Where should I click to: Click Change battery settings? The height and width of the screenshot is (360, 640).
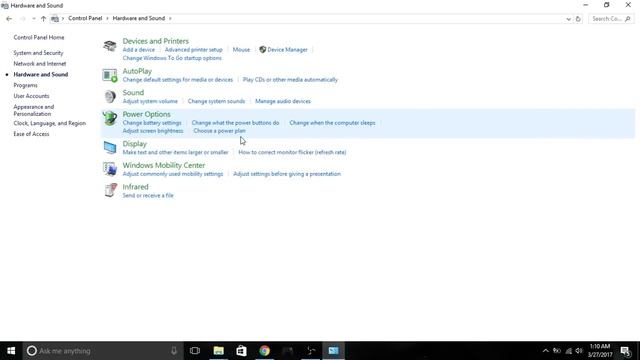[x=152, y=123]
